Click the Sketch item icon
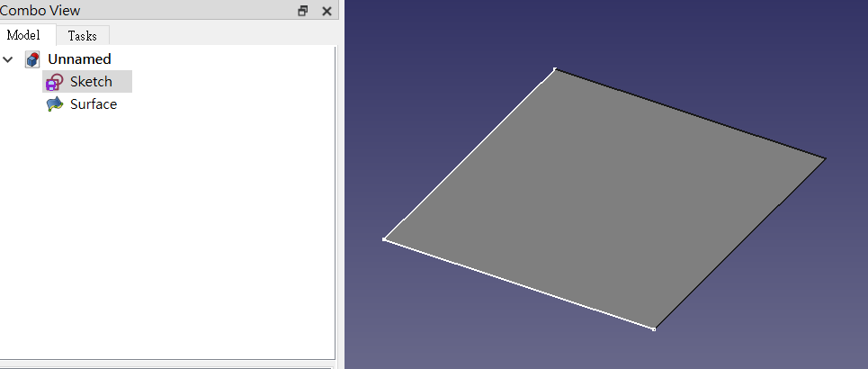 [x=54, y=82]
